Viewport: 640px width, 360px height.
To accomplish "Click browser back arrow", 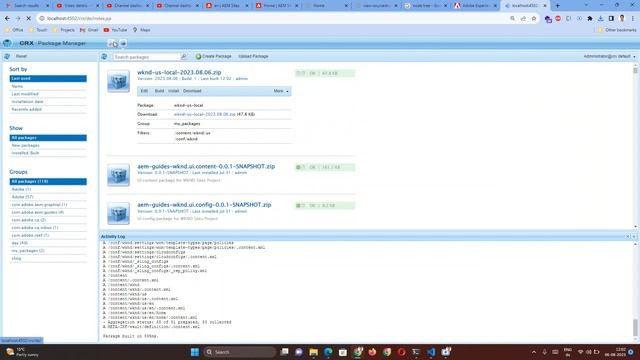I will pos(7,18).
